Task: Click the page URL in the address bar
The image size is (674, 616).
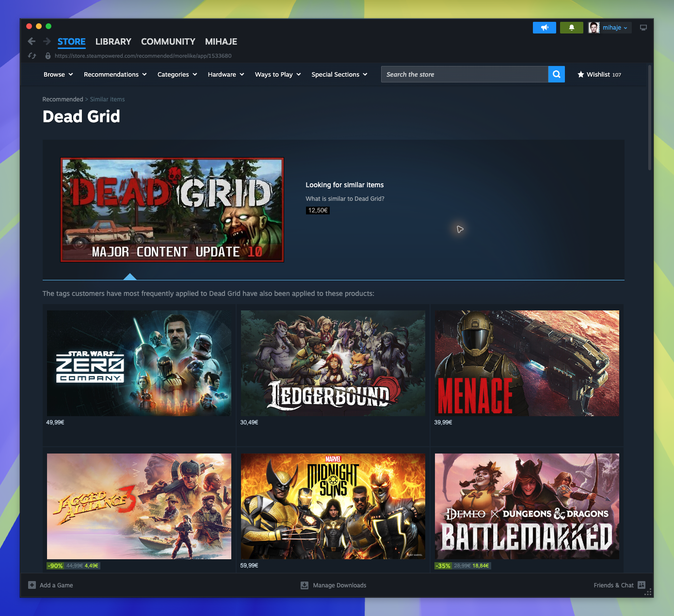Action: (x=143, y=56)
